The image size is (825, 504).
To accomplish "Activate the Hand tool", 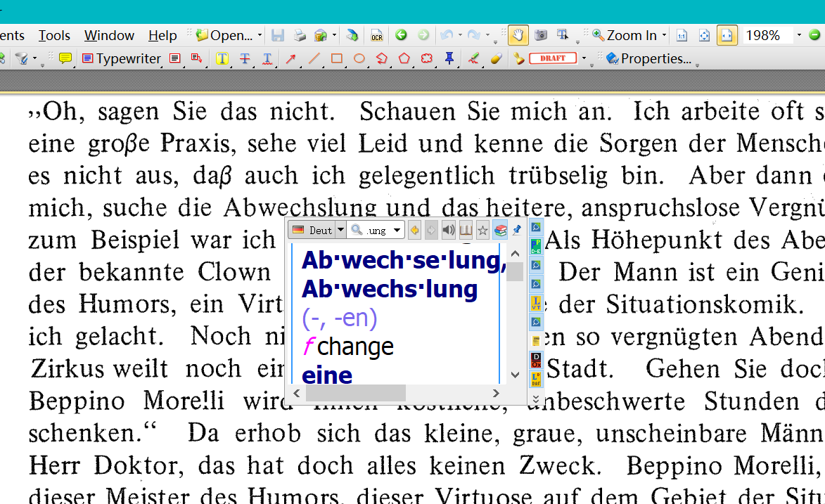I will point(518,35).
